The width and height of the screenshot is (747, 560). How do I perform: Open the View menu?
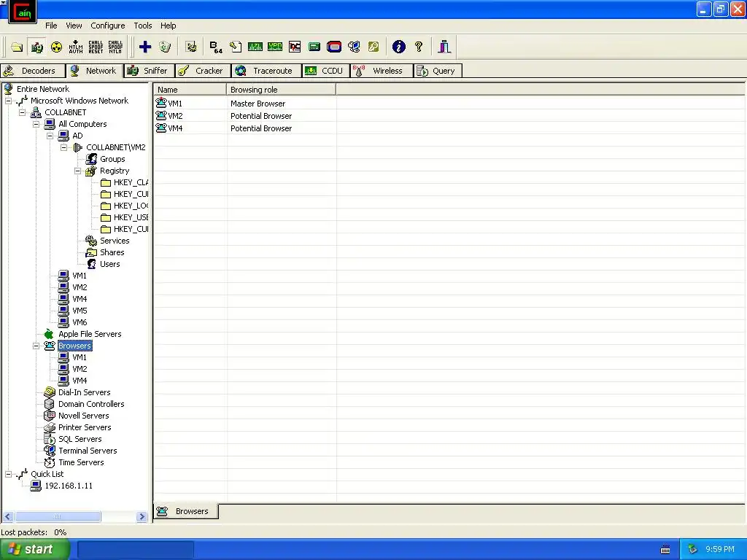click(74, 26)
